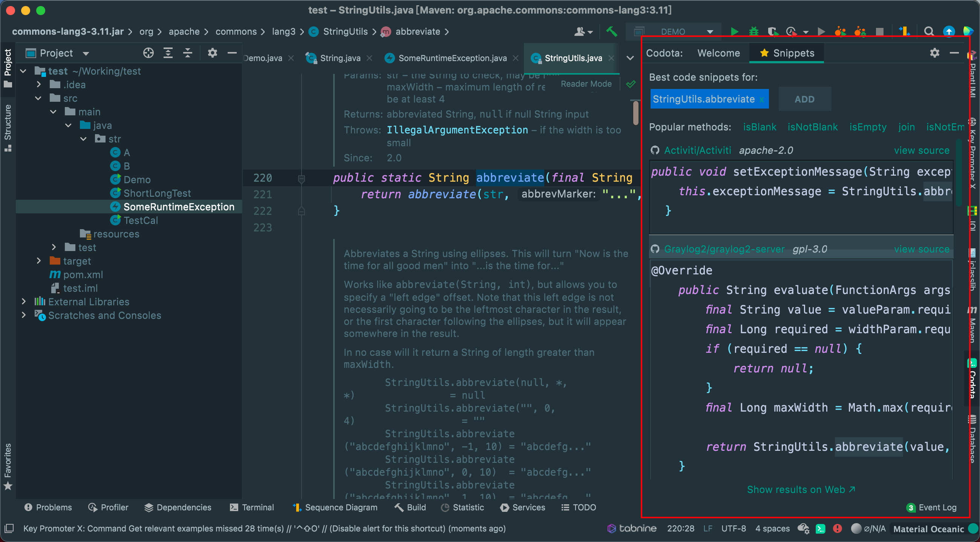
Task: Switch to the Welcome tab in Codota
Action: click(718, 53)
